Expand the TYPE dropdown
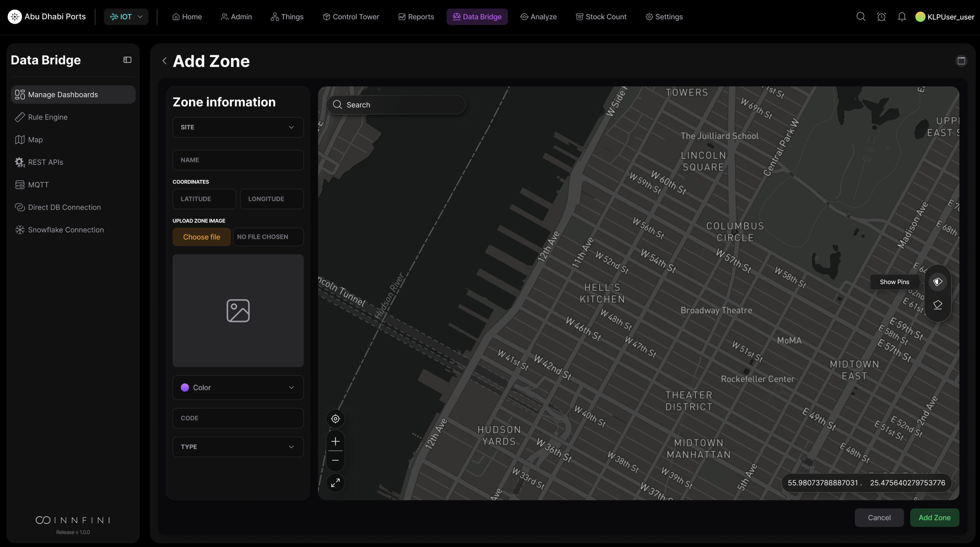 (x=238, y=447)
